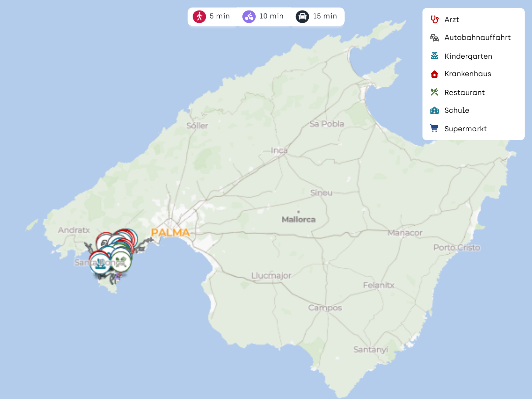The width and height of the screenshot is (532, 399).
Task: Open the teal kindergarten marker on map
Action: (x=100, y=264)
